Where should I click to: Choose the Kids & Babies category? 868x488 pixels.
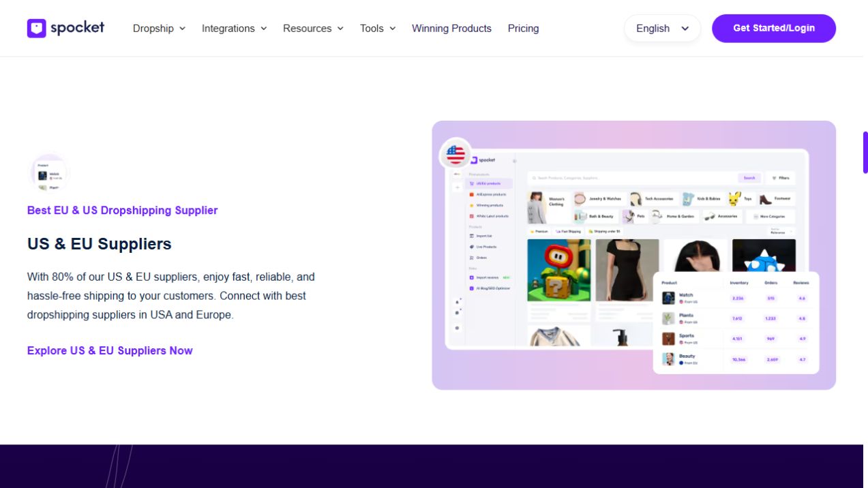[702, 199]
